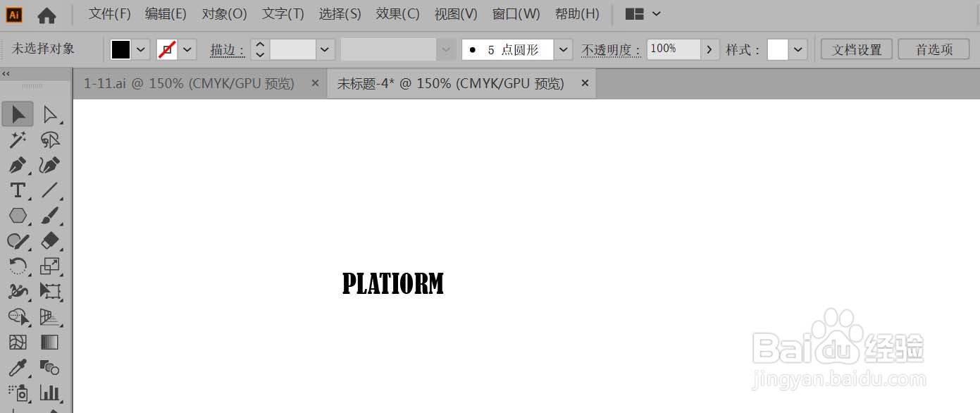Viewport: 980px width, 413px height.
Task: Switch to the 1-11.ai document tab
Action: (x=190, y=82)
